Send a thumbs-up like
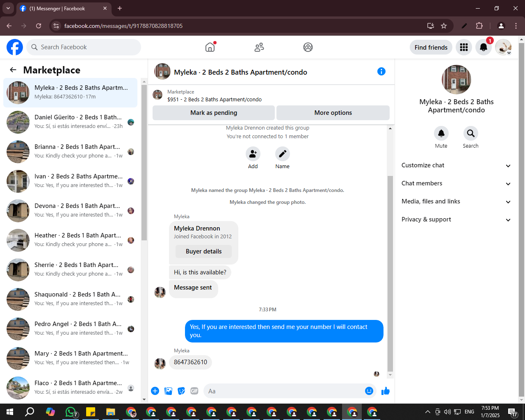The height and width of the screenshot is (420, 525). [386, 391]
